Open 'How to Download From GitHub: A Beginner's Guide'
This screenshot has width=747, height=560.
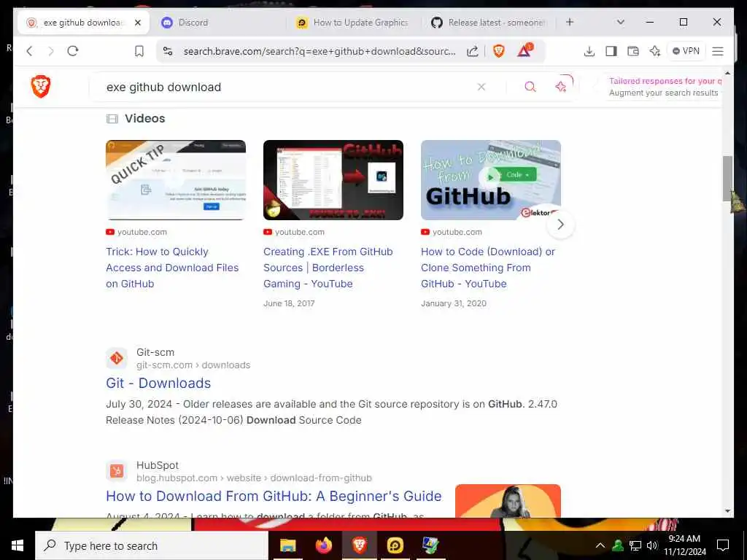pos(274,496)
